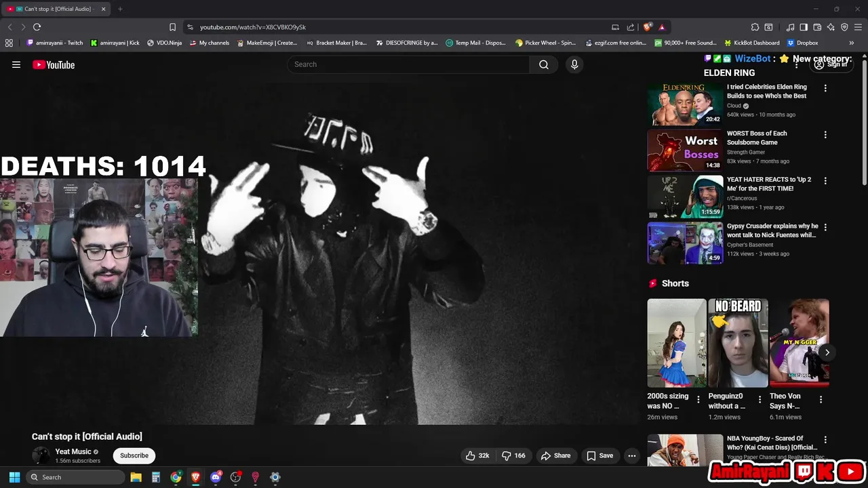Open options for YEAT HATER REACTS video
This screenshot has height=488, width=868.
(825, 181)
